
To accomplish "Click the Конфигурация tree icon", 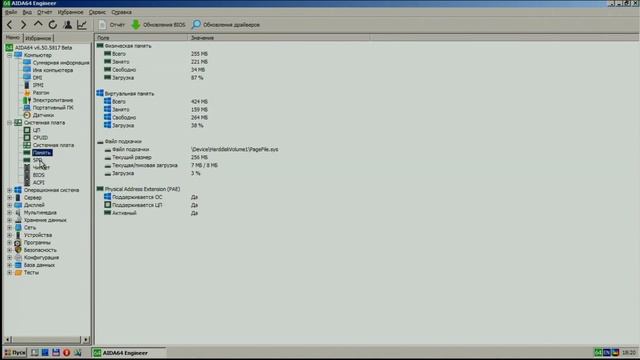I will (18, 258).
